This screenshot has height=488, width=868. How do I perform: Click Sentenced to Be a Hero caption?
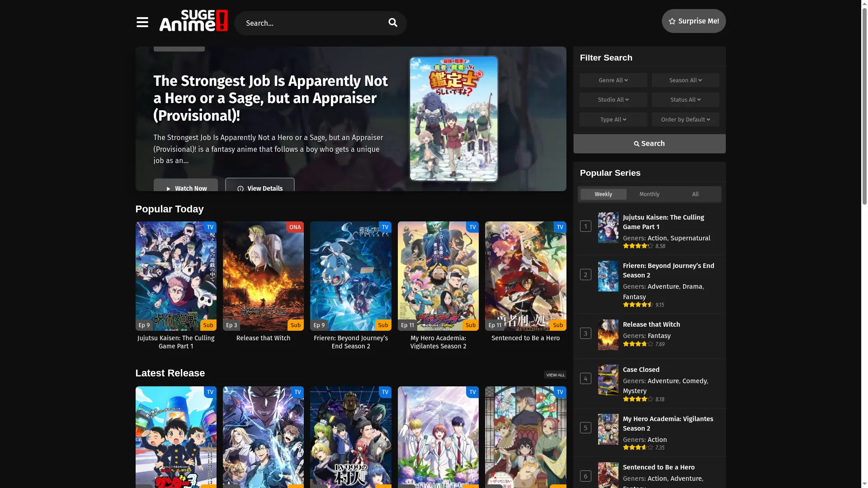tap(525, 338)
